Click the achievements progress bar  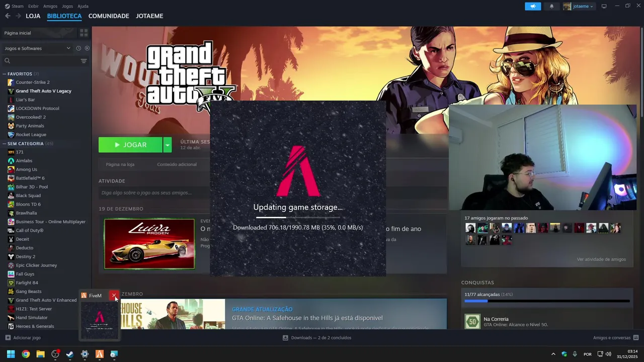547,301
